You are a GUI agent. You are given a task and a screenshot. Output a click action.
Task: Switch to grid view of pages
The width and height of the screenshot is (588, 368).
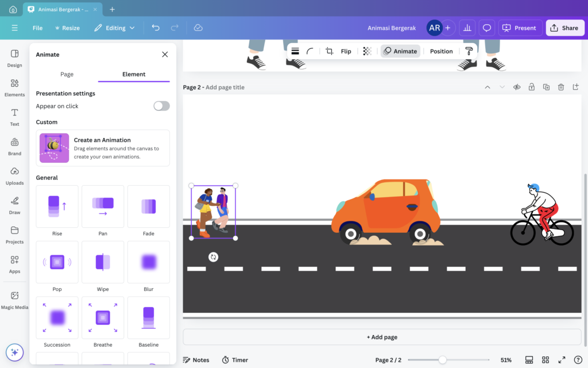(x=546, y=360)
